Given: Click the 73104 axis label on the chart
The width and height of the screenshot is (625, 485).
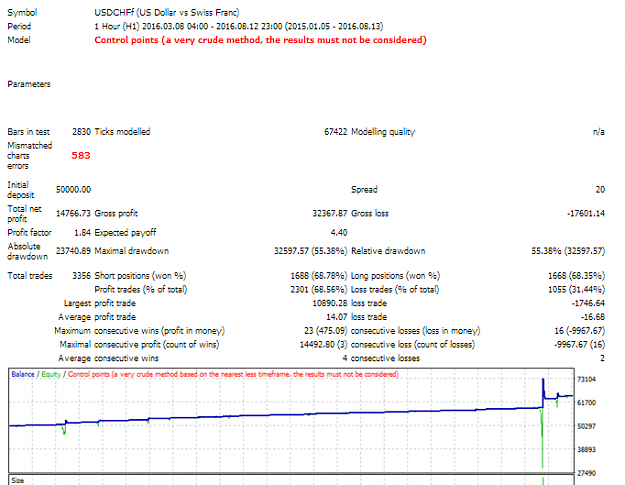Looking at the screenshot, I should [x=586, y=379].
